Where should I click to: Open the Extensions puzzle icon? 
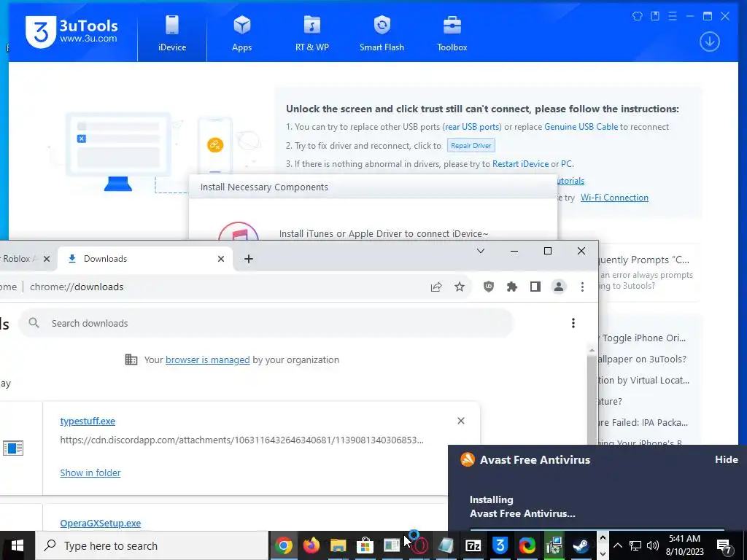511,287
